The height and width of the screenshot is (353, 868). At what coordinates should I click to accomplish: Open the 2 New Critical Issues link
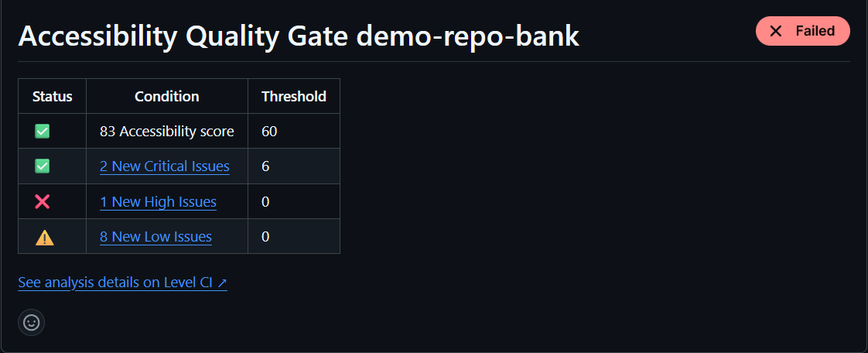[x=165, y=166]
